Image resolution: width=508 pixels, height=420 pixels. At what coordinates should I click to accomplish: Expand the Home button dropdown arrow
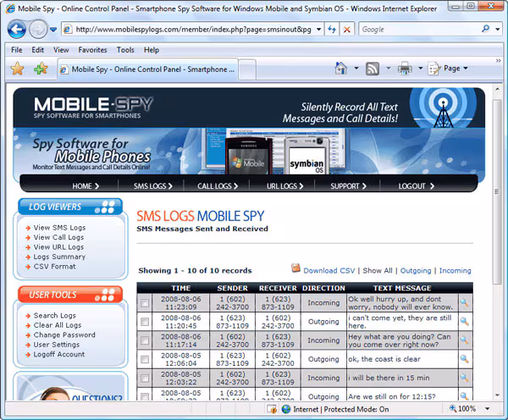(x=356, y=69)
